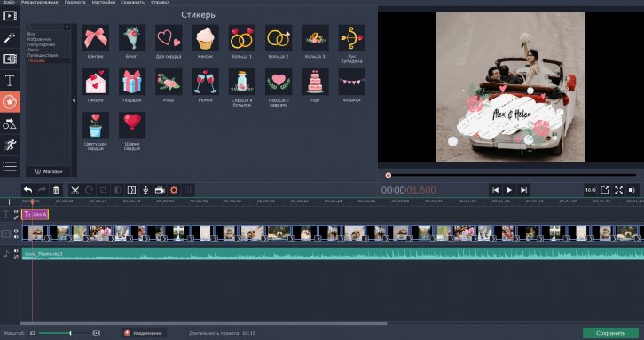Image resolution: width=644 pixels, height=340 pixels.
Task: Split clip with the scissors tool
Action: click(x=75, y=190)
